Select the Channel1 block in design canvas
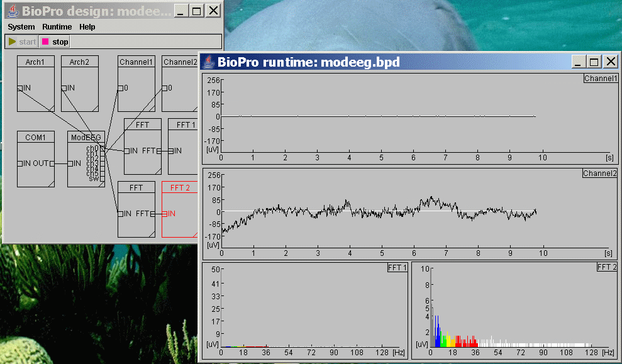 tap(136, 62)
